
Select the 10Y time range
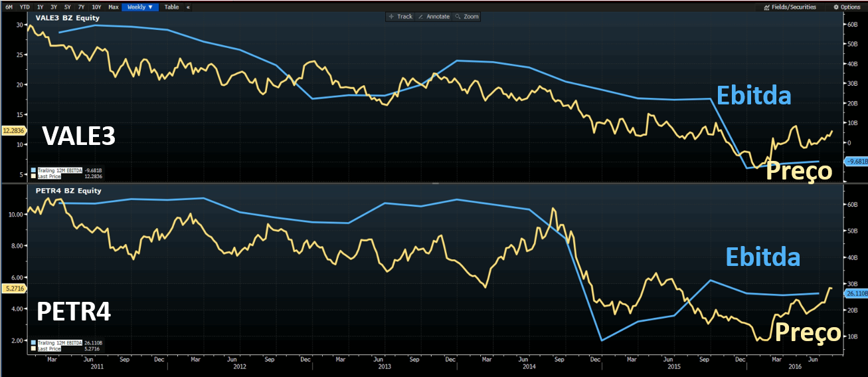pyautogui.click(x=97, y=7)
